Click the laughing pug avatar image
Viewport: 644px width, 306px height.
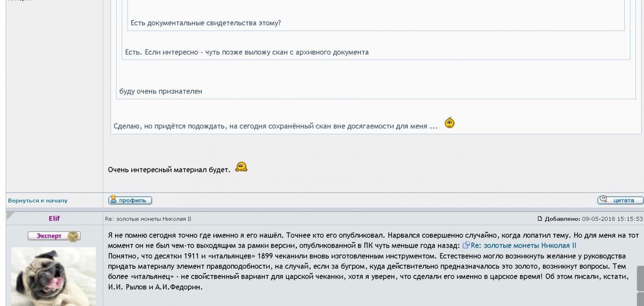point(54,277)
